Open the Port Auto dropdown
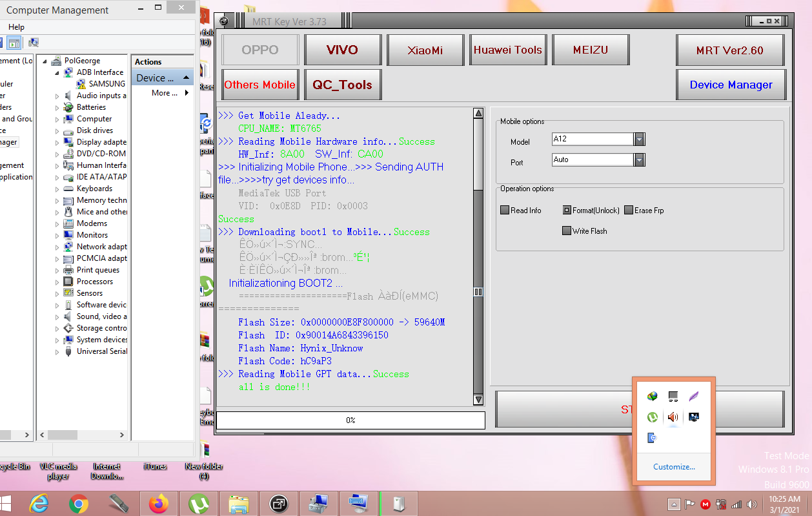 [639, 160]
